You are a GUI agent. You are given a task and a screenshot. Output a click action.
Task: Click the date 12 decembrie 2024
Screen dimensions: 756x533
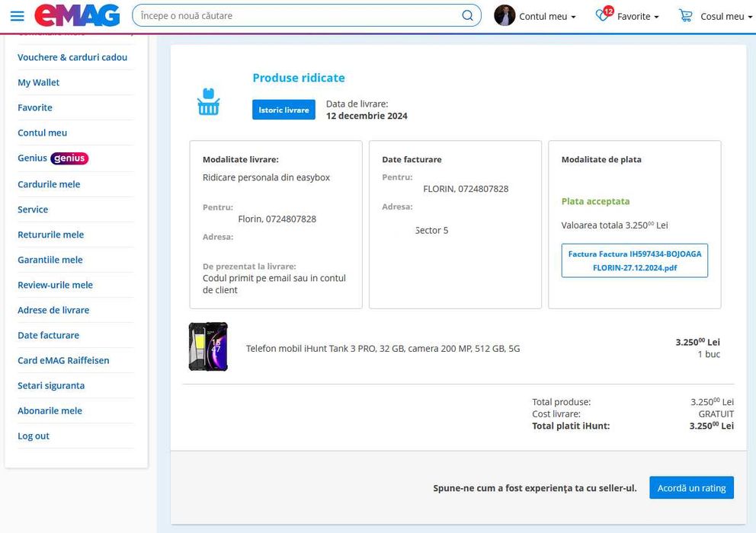(x=367, y=116)
